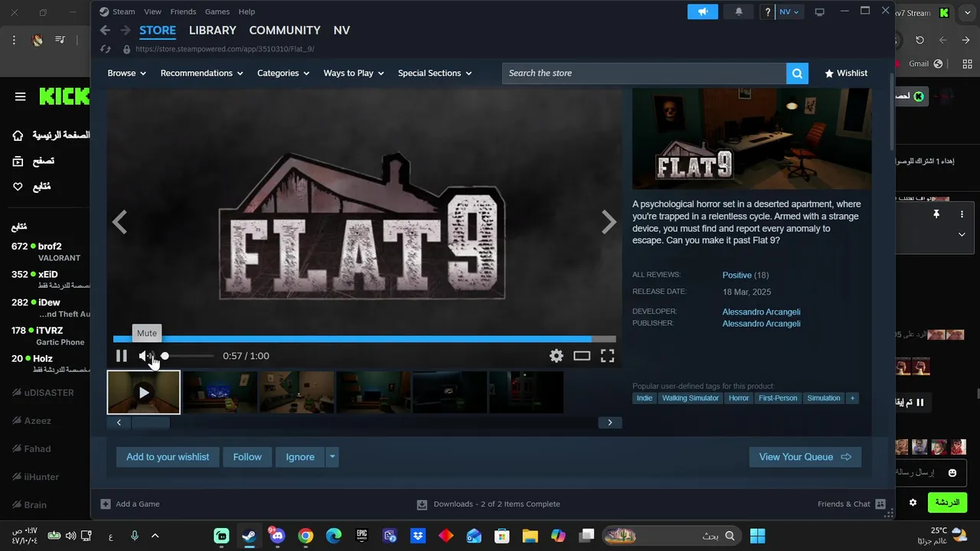The height and width of the screenshot is (551, 980).
Task: Click the Search the store field
Action: point(644,73)
